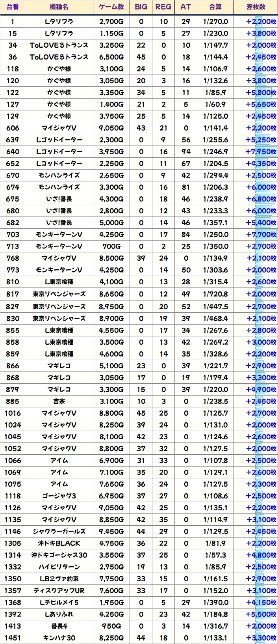The image size is (278, 644).
Task: Click the +7,950枚 difference bar
Action: 261,152
